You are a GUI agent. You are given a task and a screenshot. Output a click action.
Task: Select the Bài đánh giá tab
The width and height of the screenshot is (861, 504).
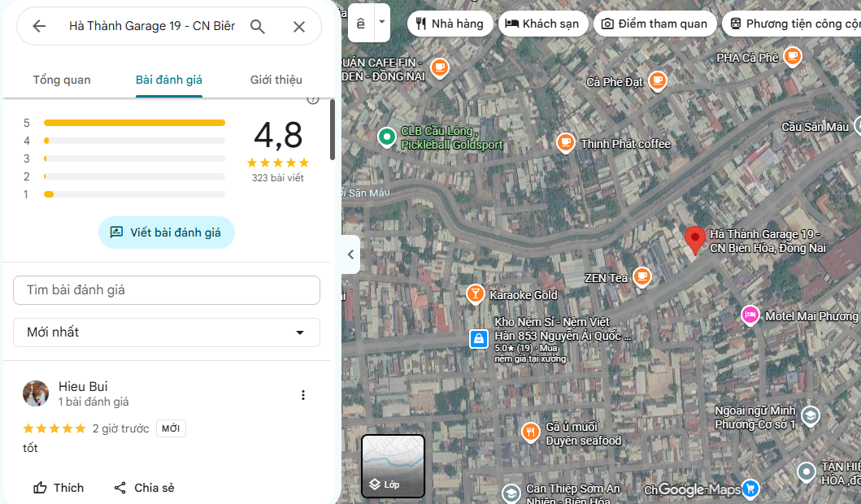169,80
